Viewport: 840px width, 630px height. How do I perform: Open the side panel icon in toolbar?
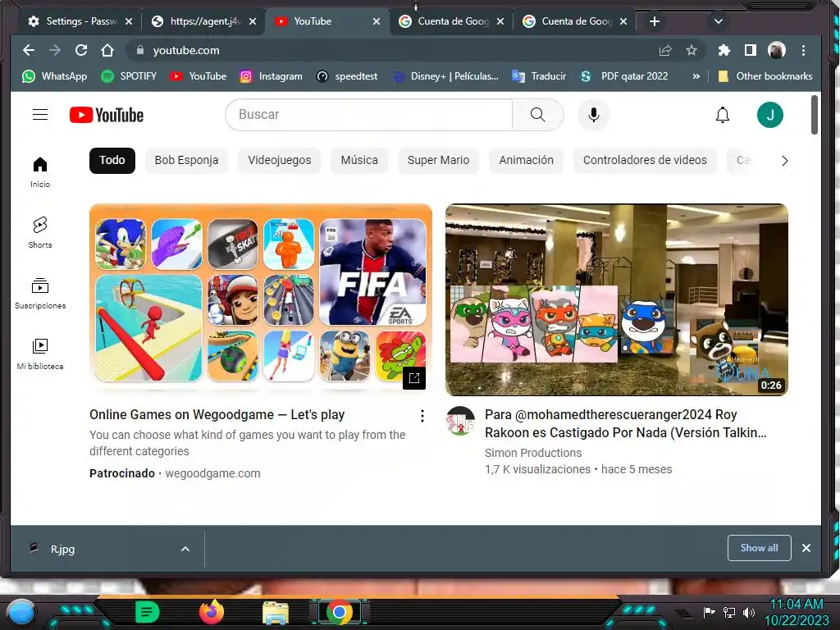click(x=750, y=50)
